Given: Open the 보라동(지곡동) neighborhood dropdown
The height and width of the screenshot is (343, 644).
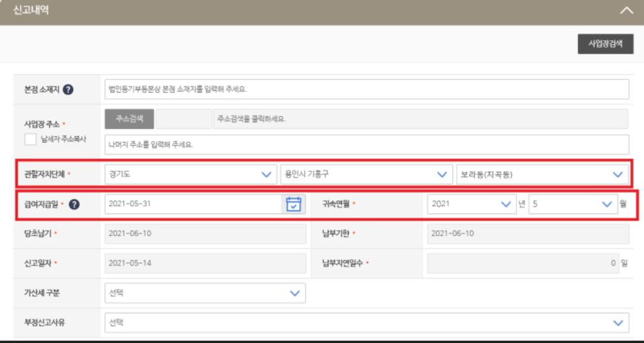Looking at the screenshot, I should (x=541, y=174).
